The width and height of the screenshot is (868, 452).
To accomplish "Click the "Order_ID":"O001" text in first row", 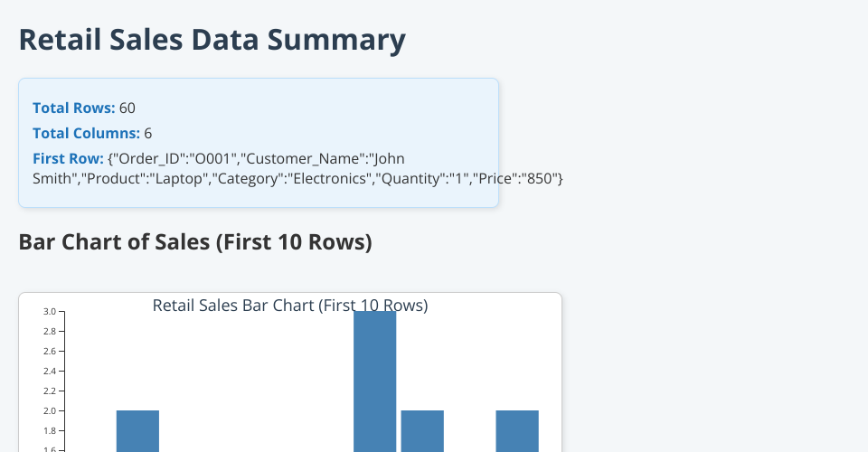I will pos(173,159).
